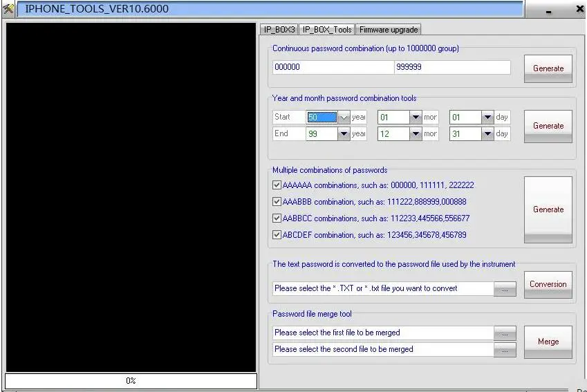
Task: Browse for the first file to merge
Action: [x=505, y=333]
